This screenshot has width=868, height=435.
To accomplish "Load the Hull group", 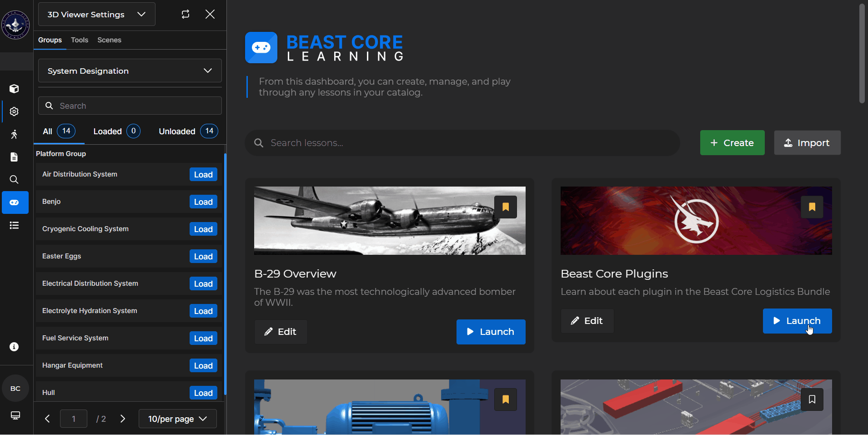I will (203, 393).
